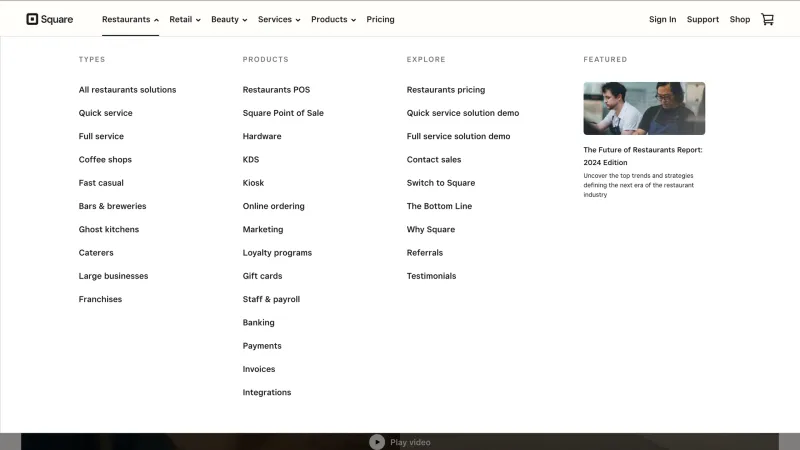Expand the Beauty dropdown
Image resolution: width=800 pixels, height=450 pixels.
[229, 19]
